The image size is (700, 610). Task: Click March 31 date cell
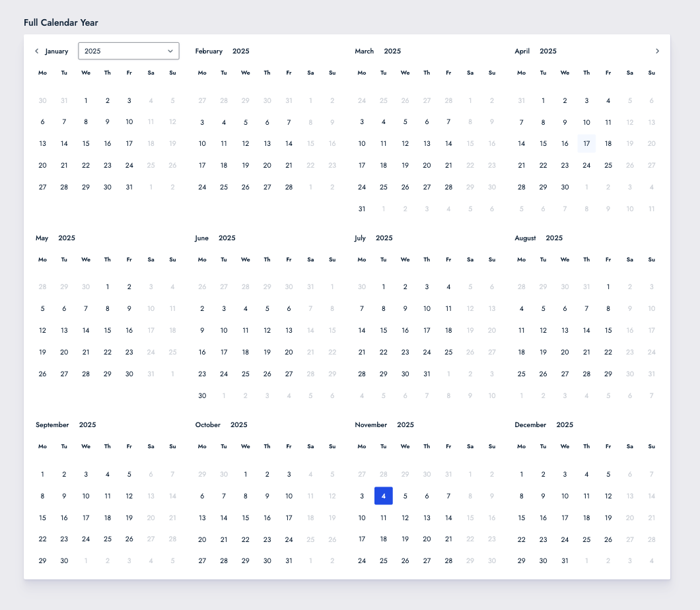362,209
